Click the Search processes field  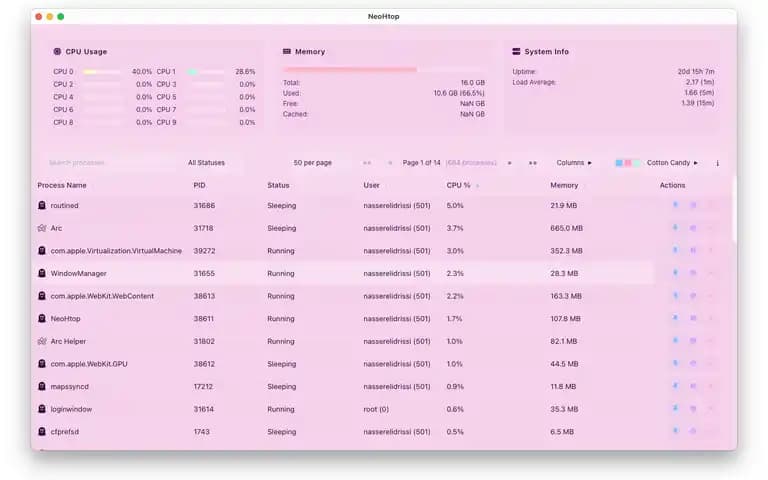(x=109, y=163)
